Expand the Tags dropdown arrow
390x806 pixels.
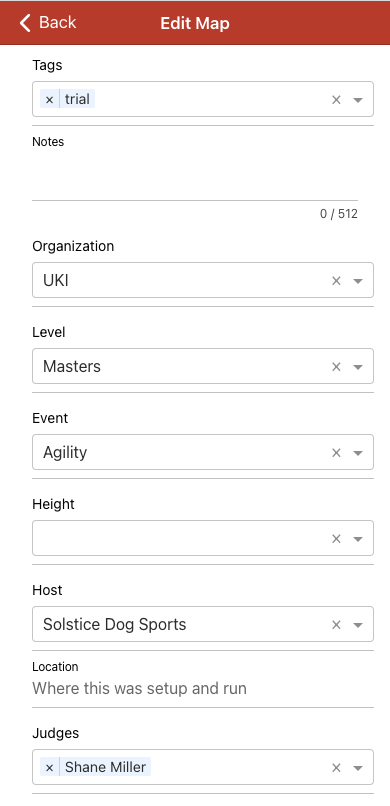[358, 100]
